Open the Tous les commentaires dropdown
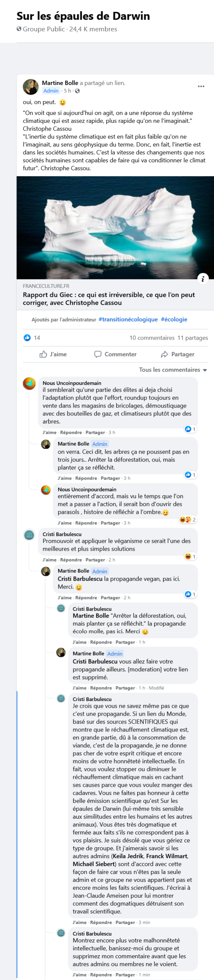 coord(173,370)
